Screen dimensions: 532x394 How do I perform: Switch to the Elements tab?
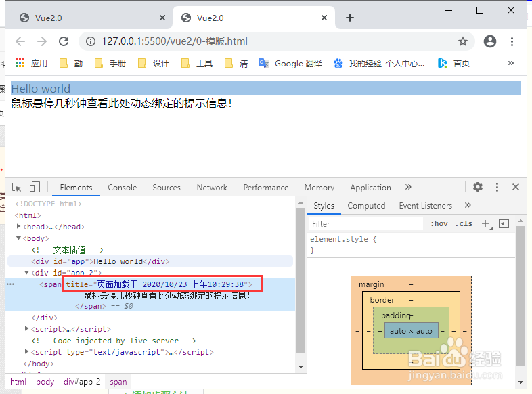(76, 188)
